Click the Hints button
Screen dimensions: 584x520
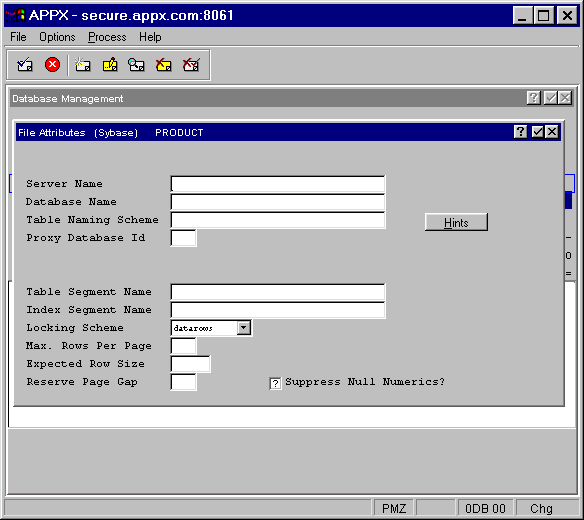[x=456, y=222]
